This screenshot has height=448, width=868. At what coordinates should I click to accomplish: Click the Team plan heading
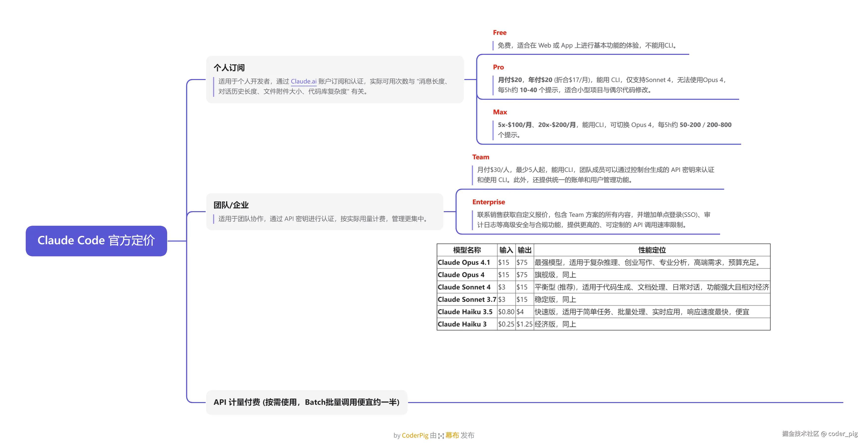pos(480,157)
